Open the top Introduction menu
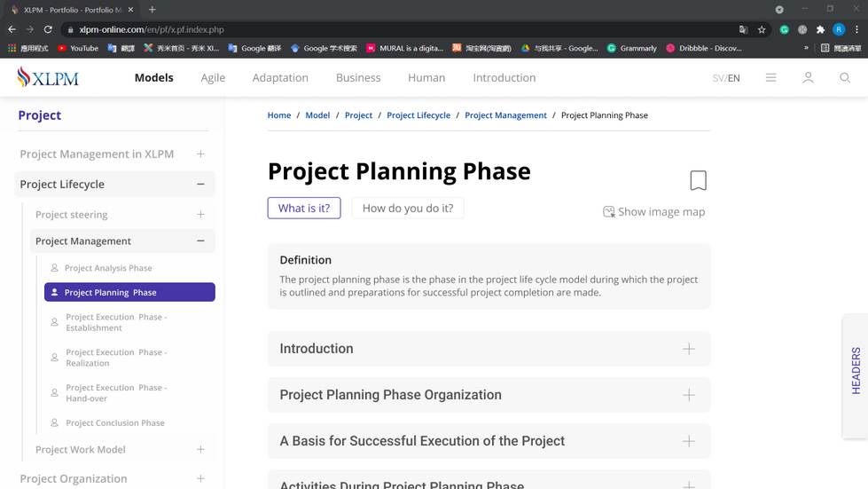868x489 pixels. [504, 77]
